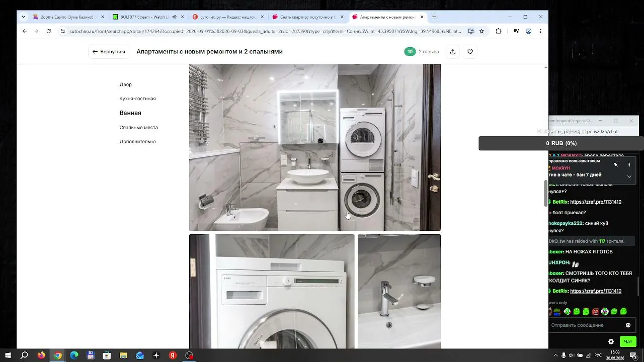Open the first BotRix zref.pro link
644x362 pixels.
pyautogui.click(x=596, y=202)
